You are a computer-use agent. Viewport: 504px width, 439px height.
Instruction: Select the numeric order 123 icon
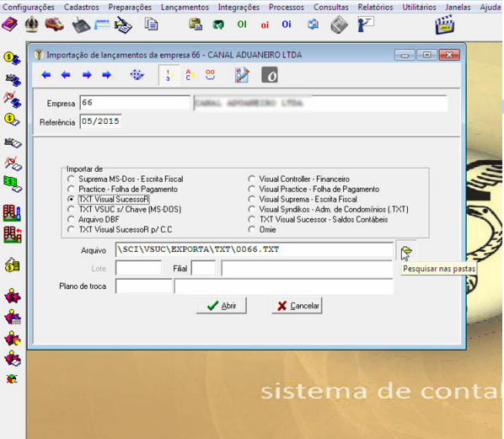coord(169,76)
